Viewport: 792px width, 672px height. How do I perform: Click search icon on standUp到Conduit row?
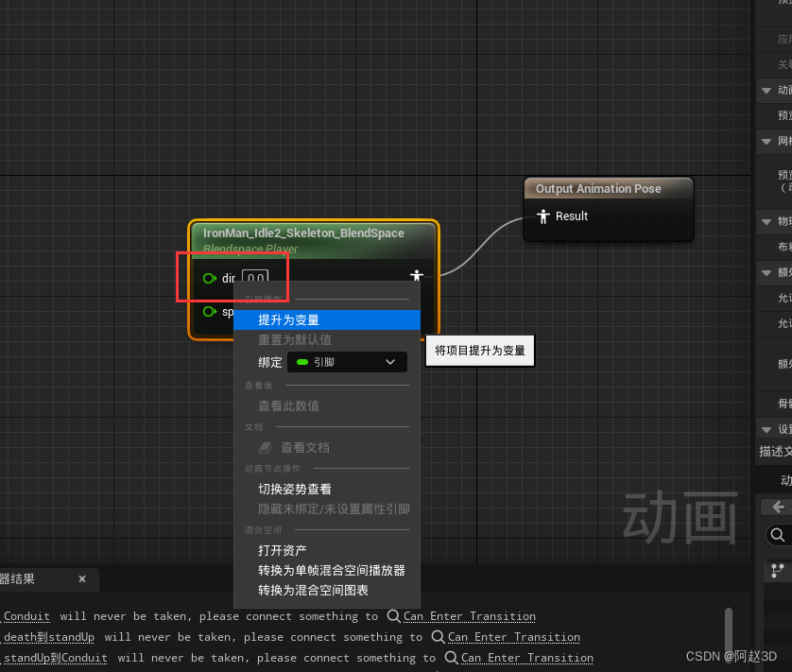[x=451, y=657]
